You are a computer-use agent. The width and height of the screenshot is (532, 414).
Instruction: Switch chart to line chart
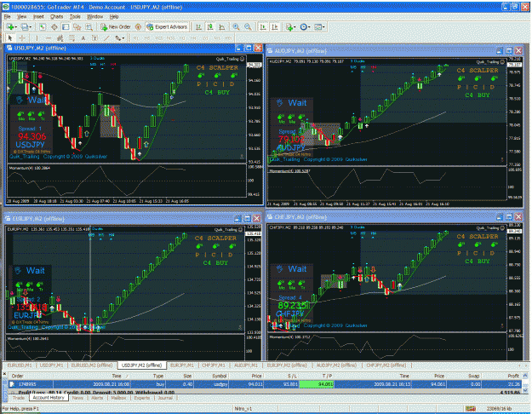click(222, 26)
